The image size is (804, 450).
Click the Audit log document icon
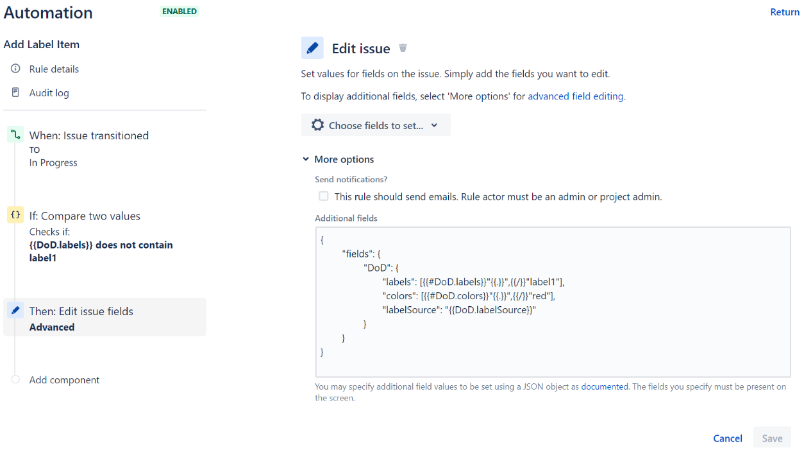[x=15, y=93]
